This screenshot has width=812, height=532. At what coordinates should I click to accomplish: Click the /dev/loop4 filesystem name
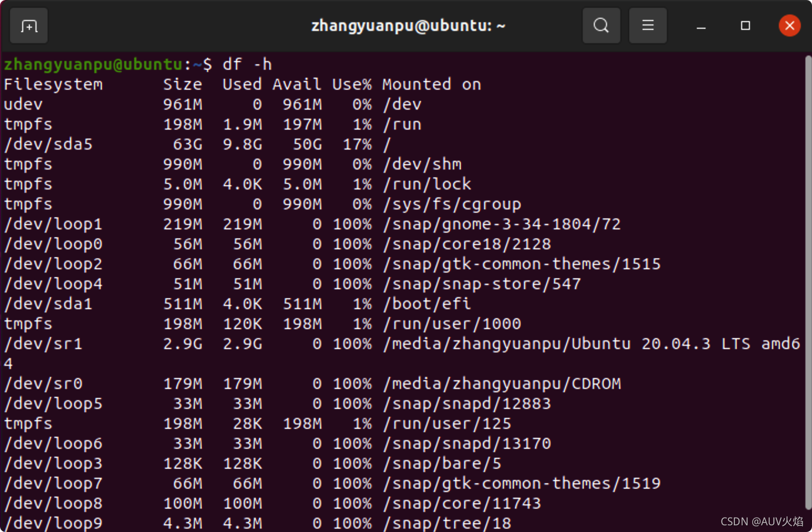click(x=53, y=284)
